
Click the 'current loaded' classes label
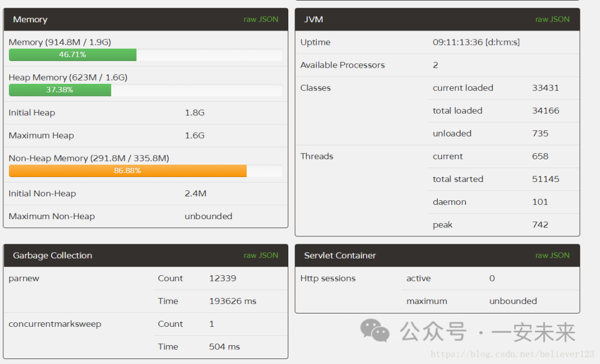[x=463, y=88]
